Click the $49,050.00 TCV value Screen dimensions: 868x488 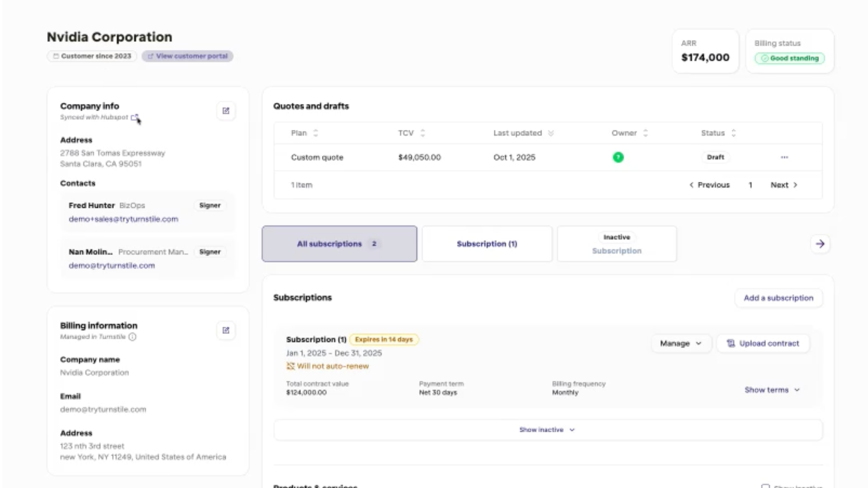click(419, 157)
